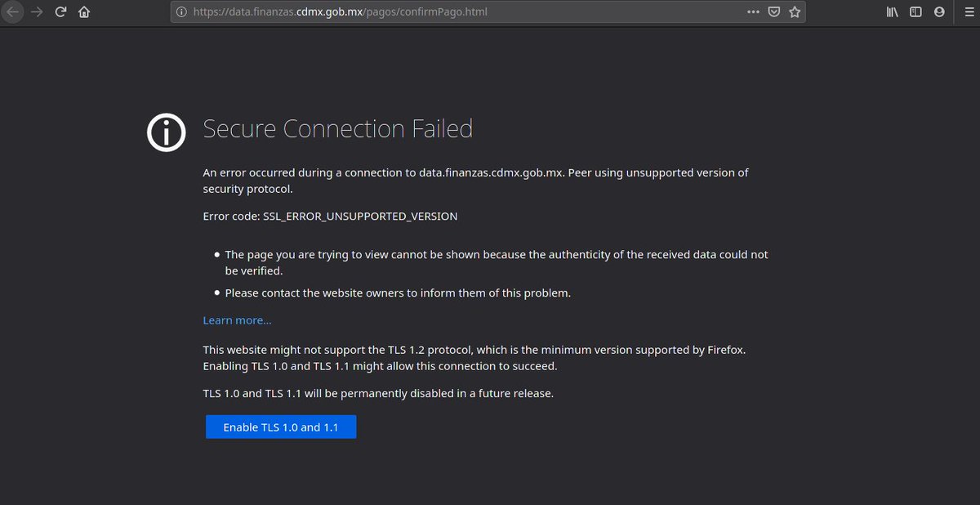Bookmark this page with the star
The image size is (980, 505).
(x=795, y=12)
